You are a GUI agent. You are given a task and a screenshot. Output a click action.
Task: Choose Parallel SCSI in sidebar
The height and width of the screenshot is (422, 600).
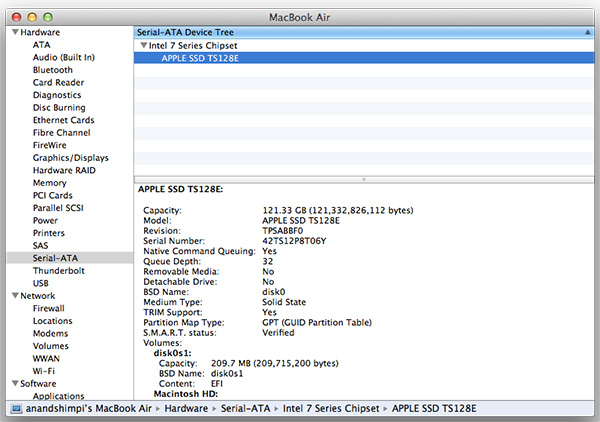pyautogui.click(x=58, y=208)
